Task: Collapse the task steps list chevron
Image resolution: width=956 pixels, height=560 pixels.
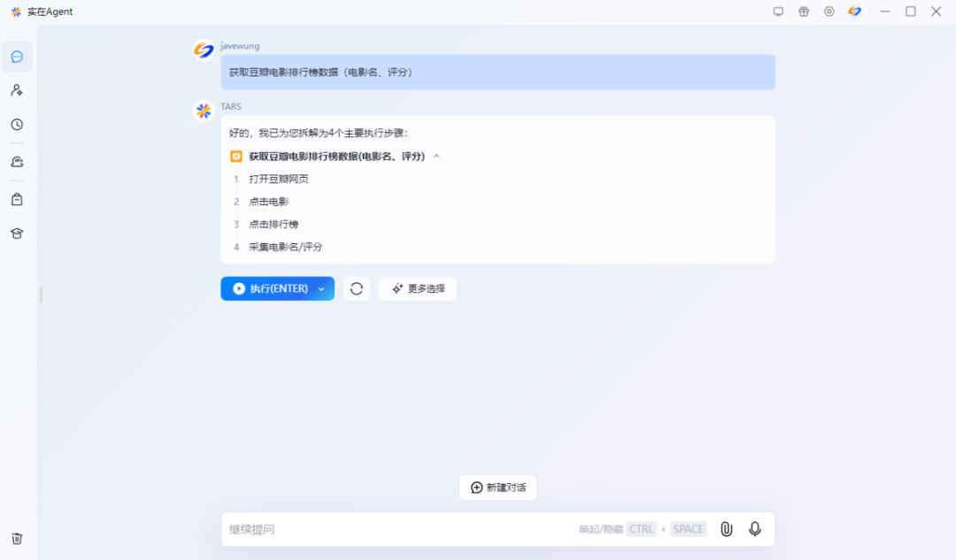Action: pos(436,155)
